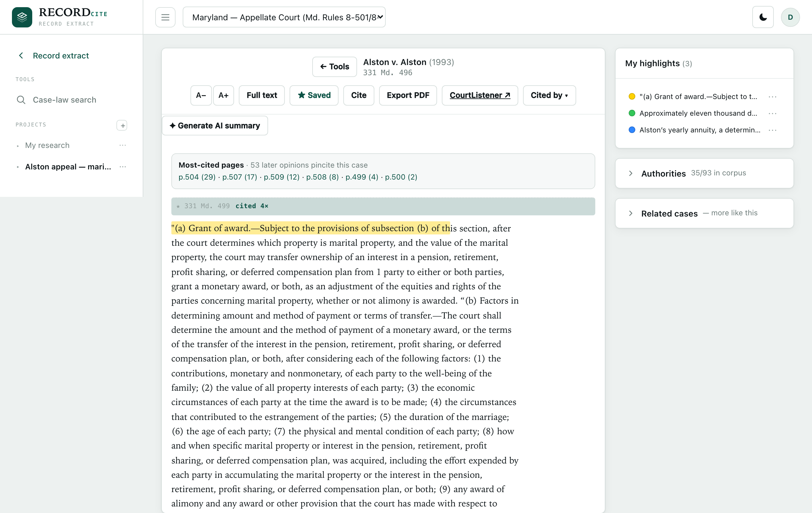Open options menu for My research
Screen dimensions: 812x513
coord(123,145)
